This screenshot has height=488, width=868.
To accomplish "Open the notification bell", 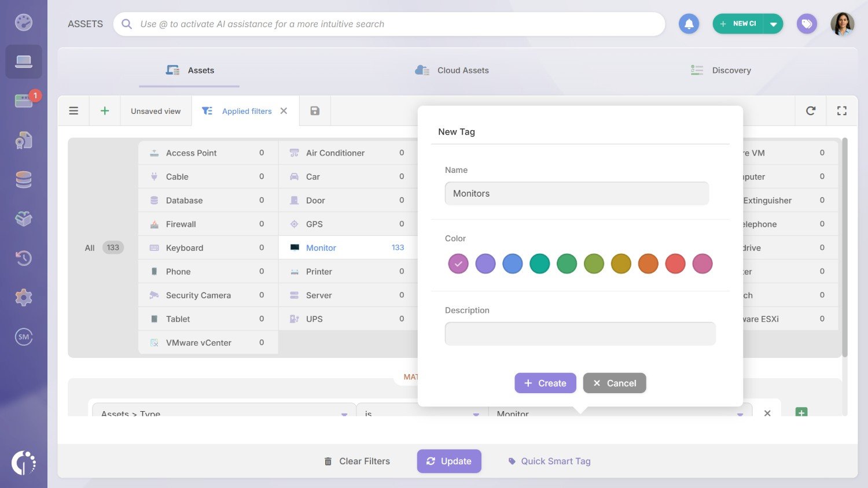I will (x=689, y=24).
